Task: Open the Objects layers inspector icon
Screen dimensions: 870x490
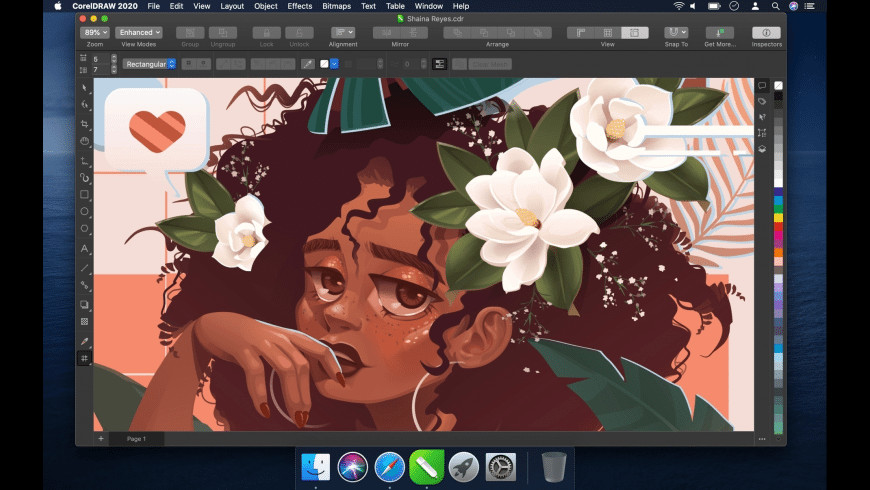Action: coord(762,149)
